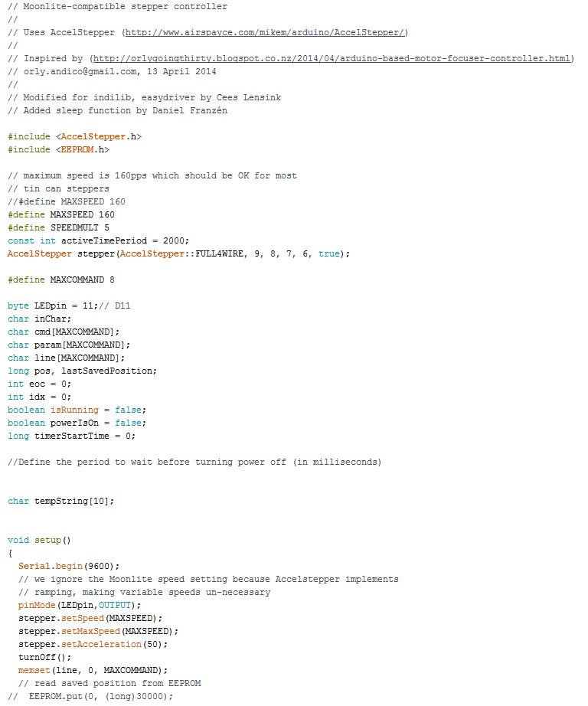
Task: Click the line '#define MAXCOMMAND 8'
Action: 61,280
